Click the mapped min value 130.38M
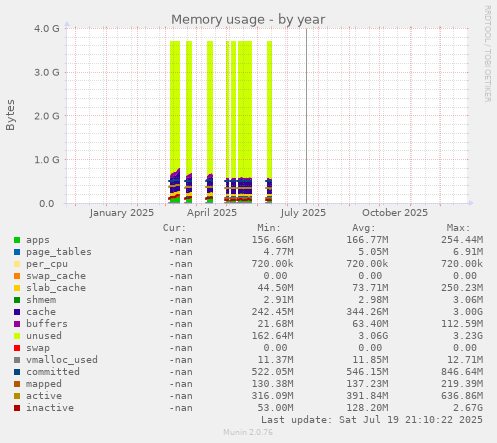 (x=272, y=384)
